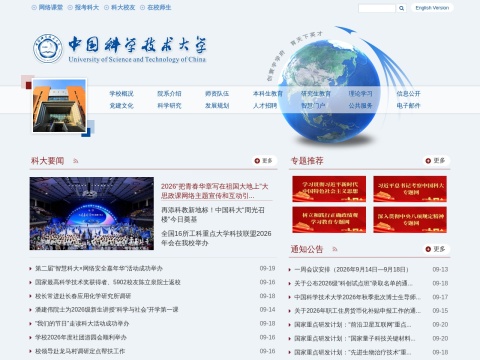
Task: Open RSS feed icon beside 通知公告
Action: point(335,249)
